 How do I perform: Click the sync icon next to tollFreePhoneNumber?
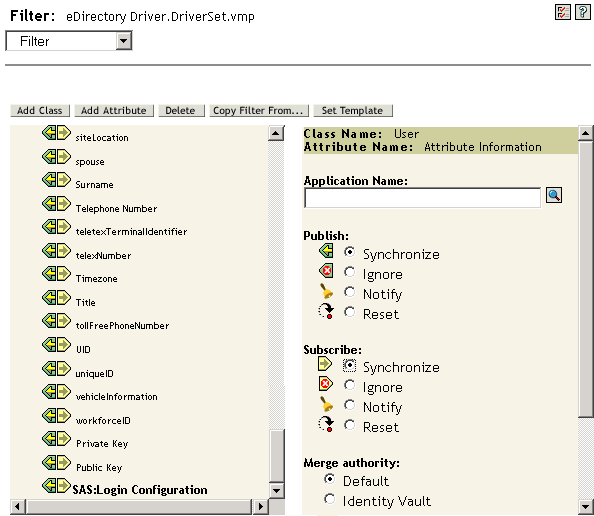[x=56, y=321]
